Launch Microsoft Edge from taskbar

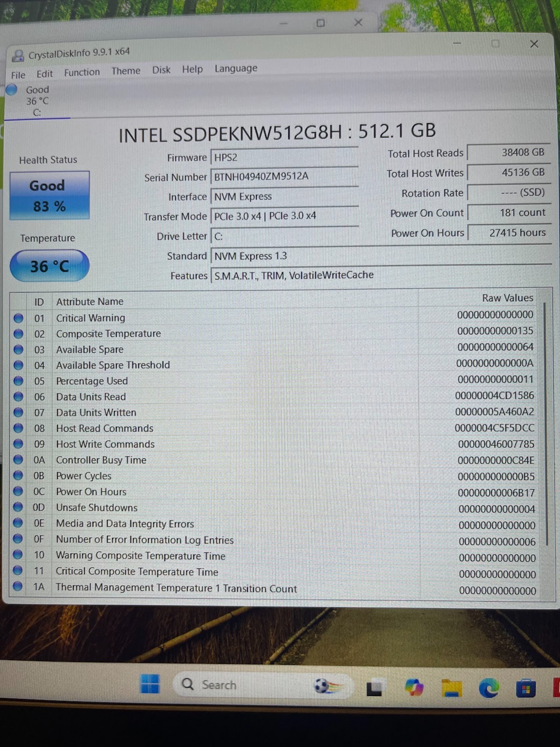tap(489, 688)
